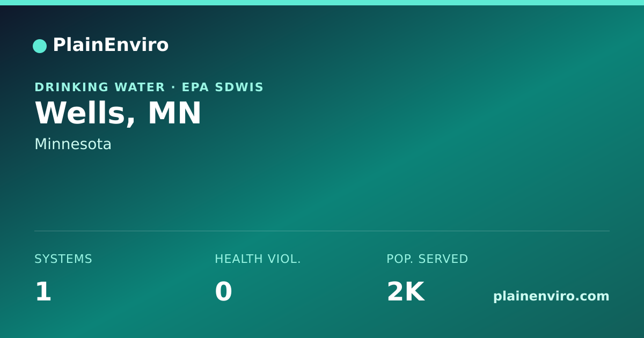This screenshot has width=644, height=338.
Task: Click the health violations value 0
Action: (223, 292)
